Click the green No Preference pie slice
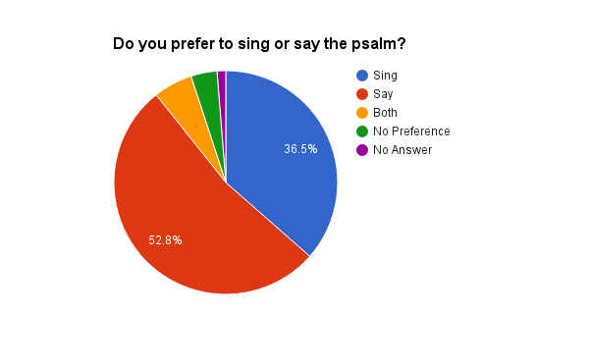 click(x=209, y=90)
